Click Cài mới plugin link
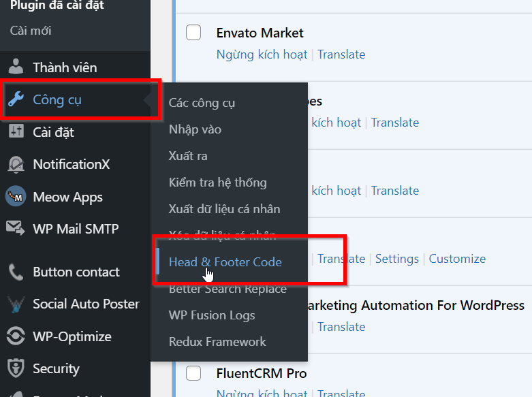 point(31,31)
